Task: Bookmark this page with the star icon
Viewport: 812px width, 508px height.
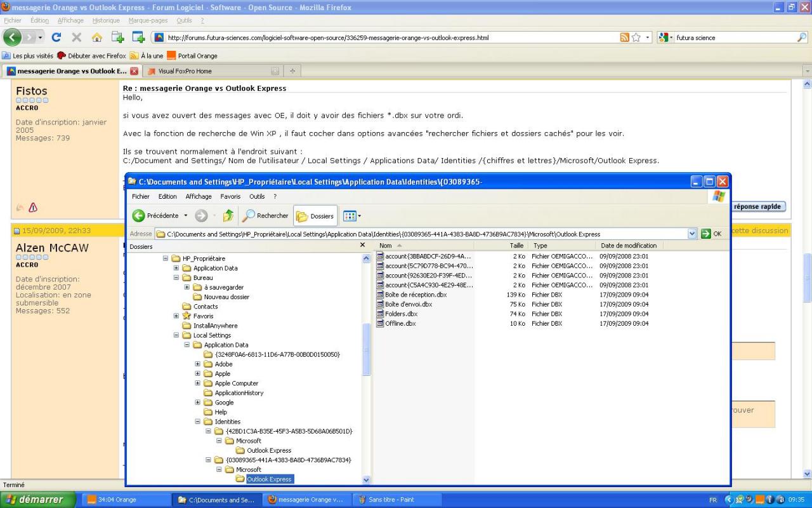Action: (x=636, y=37)
